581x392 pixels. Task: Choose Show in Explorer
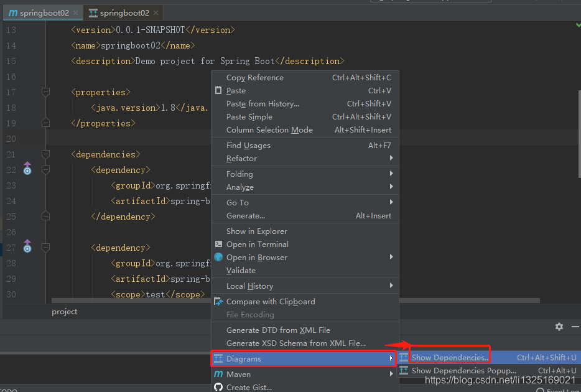(305, 231)
